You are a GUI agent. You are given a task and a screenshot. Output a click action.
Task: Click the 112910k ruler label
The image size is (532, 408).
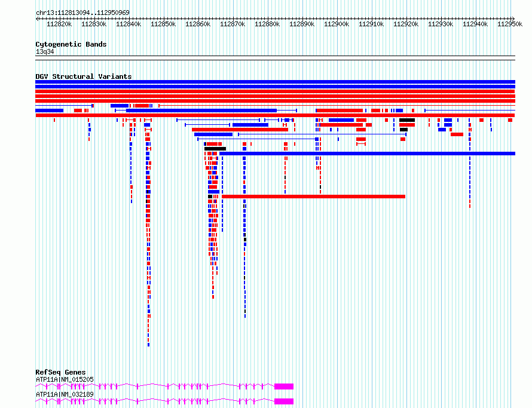coord(371,24)
